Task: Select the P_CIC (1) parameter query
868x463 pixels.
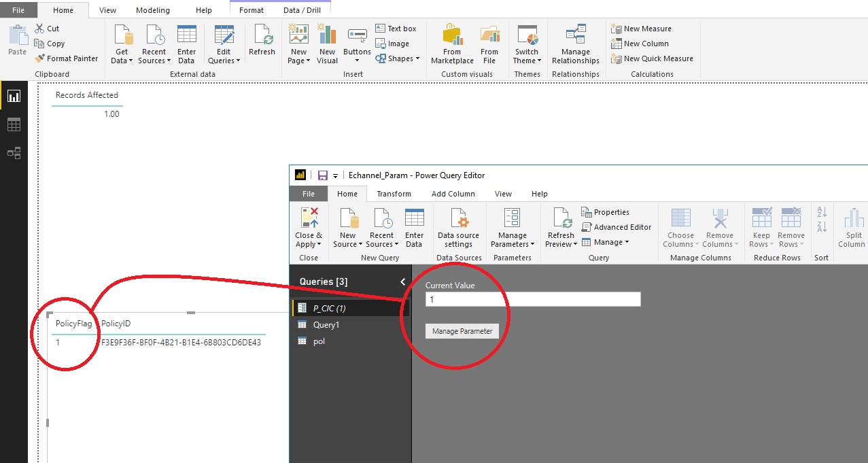Action: [x=351, y=309]
